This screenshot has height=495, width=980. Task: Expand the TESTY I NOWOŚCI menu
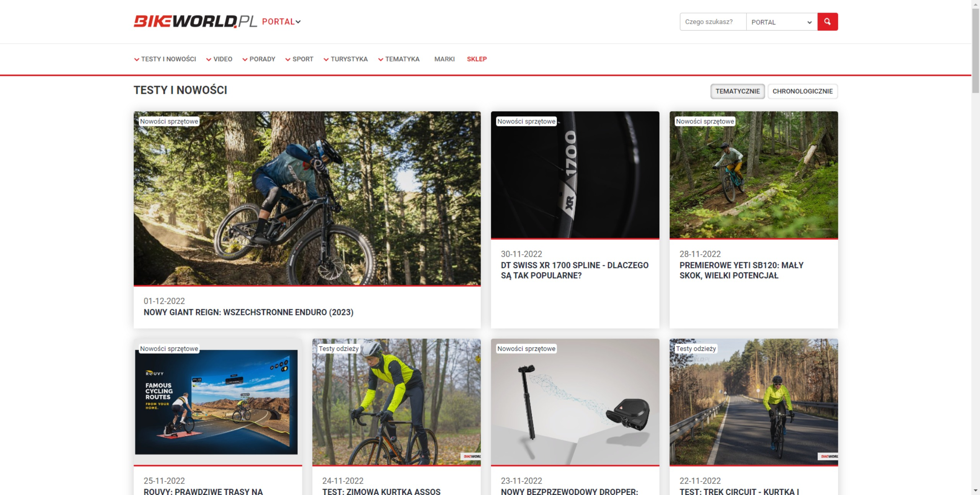[x=165, y=59]
